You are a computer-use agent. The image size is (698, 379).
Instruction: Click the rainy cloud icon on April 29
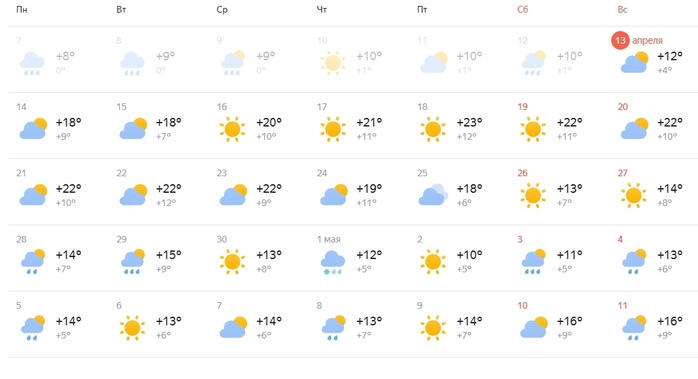[x=133, y=262]
